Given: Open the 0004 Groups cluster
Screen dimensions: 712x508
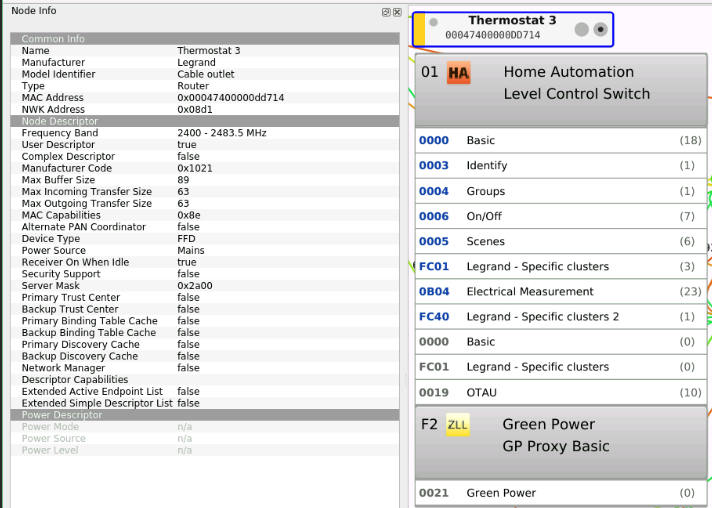Looking at the screenshot, I should pos(561,191).
